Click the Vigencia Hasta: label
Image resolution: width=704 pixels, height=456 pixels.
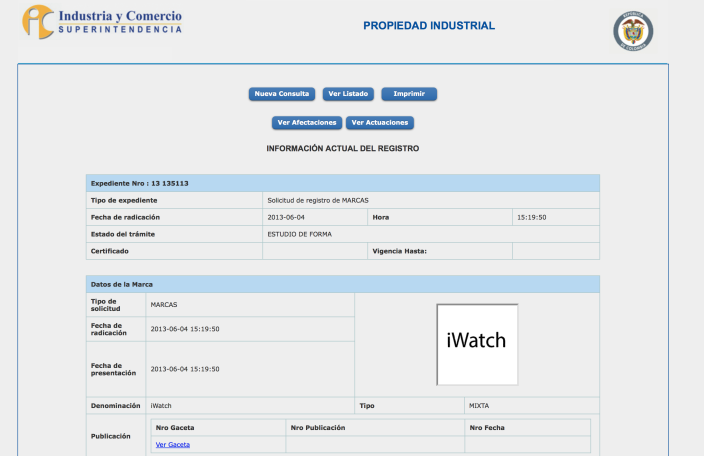click(400, 251)
